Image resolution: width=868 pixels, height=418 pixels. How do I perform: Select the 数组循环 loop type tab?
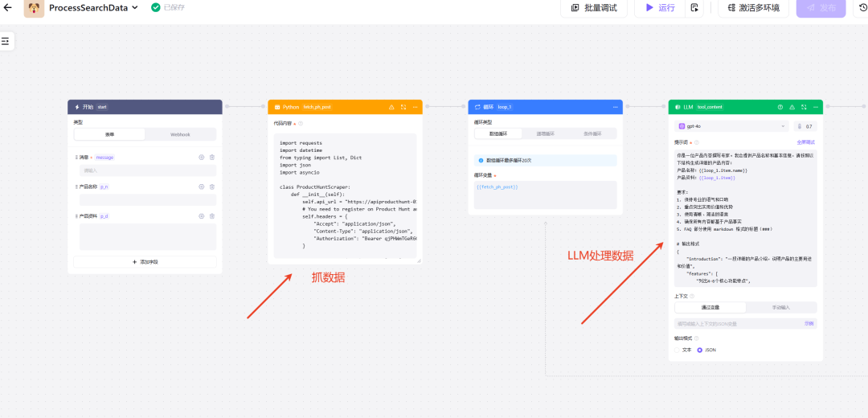coord(498,134)
